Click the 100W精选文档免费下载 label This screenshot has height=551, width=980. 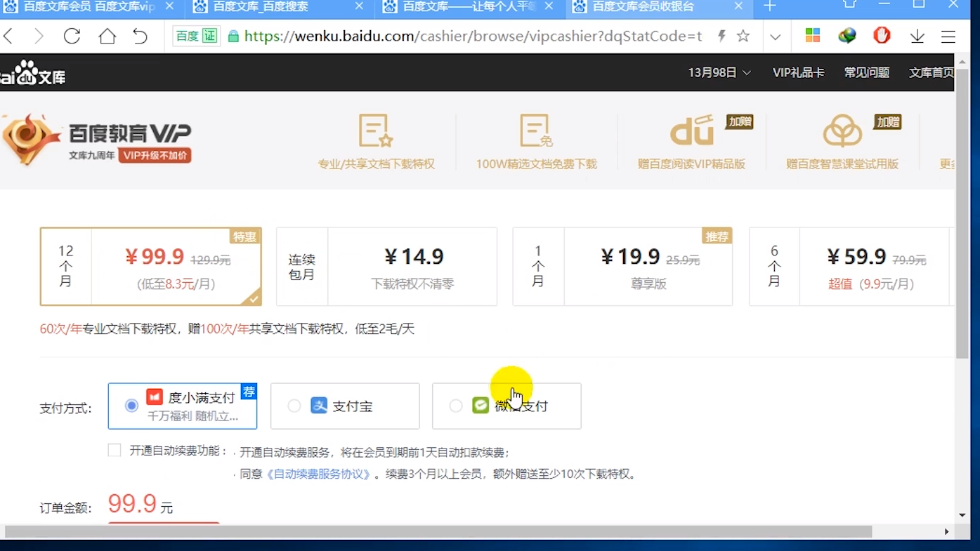click(536, 164)
